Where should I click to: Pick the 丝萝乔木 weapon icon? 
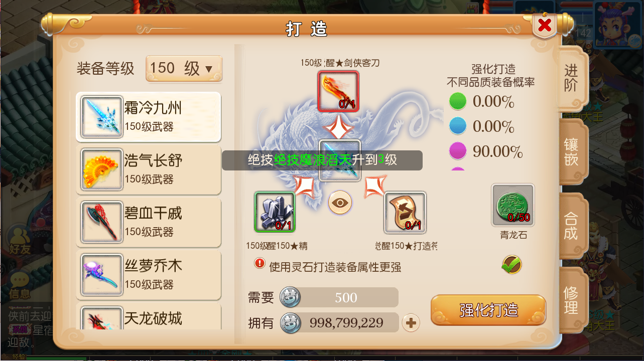coord(102,275)
